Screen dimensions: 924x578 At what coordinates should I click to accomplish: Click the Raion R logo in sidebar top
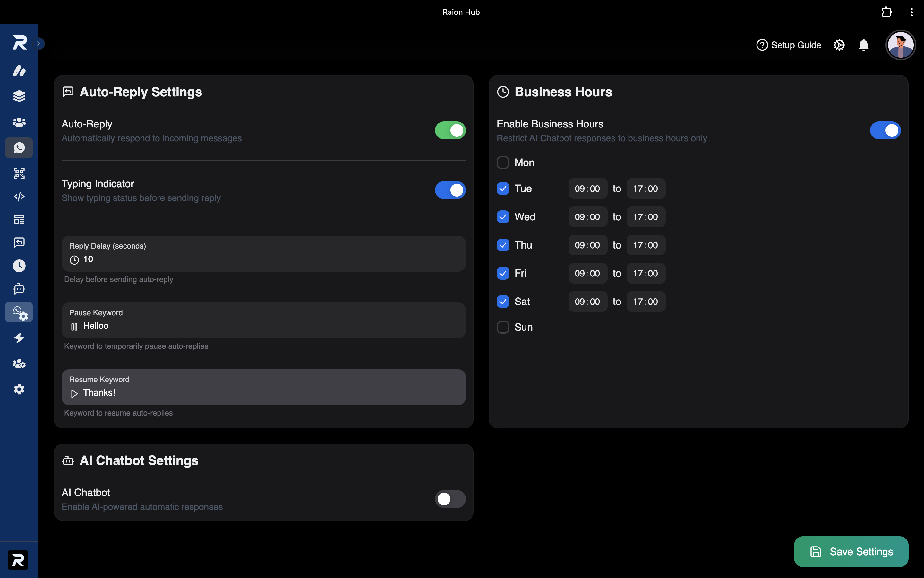pyautogui.click(x=20, y=42)
